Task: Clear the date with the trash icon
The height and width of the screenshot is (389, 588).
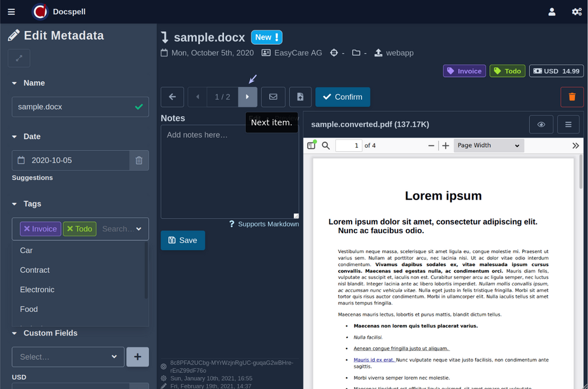Action: click(139, 161)
